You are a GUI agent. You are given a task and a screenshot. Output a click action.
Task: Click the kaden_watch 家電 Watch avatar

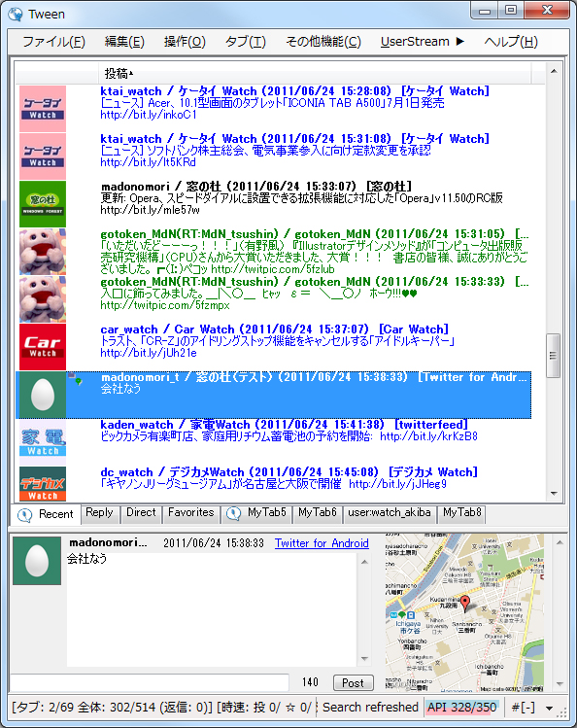[43, 442]
